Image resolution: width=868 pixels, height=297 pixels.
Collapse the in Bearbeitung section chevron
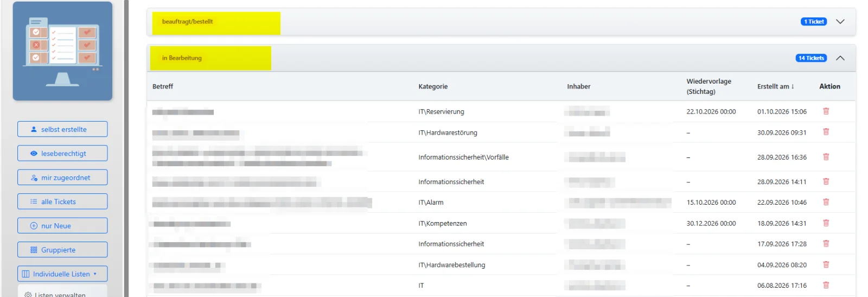click(840, 58)
